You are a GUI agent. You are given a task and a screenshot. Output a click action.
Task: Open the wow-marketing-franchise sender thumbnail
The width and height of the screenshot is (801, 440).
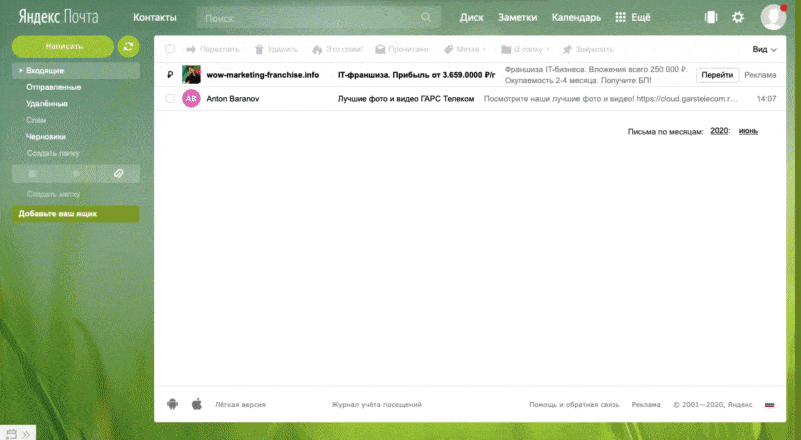(x=191, y=75)
